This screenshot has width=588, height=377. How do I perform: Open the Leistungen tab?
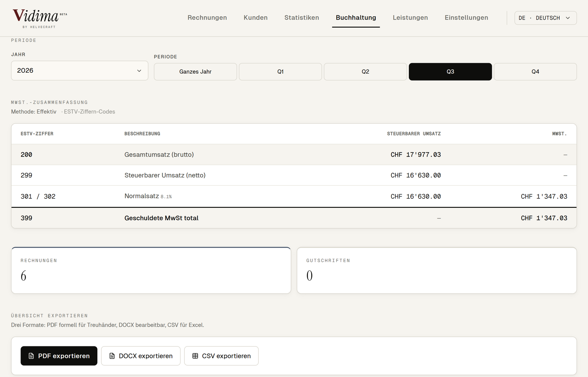[410, 18]
